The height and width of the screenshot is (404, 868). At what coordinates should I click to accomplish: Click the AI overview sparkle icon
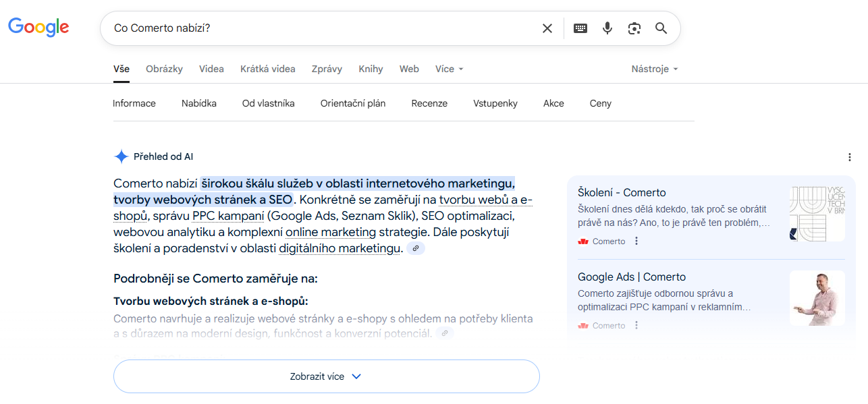click(x=121, y=156)
